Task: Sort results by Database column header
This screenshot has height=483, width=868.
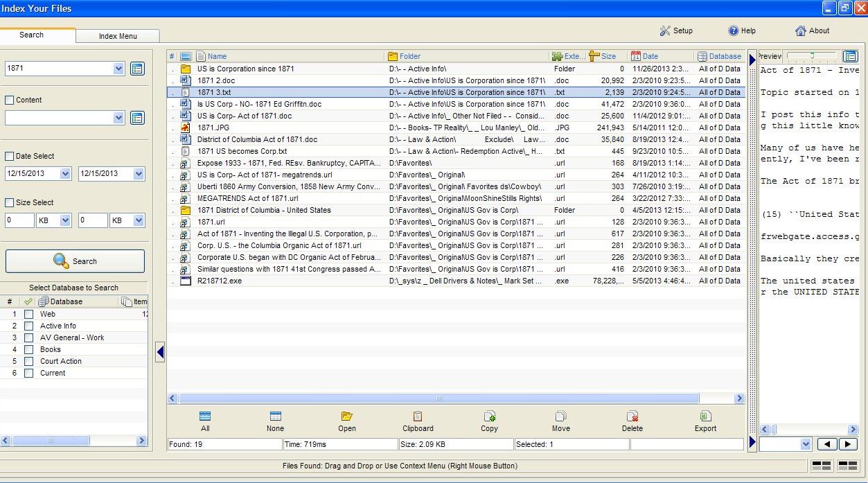Action: (720, 56)
